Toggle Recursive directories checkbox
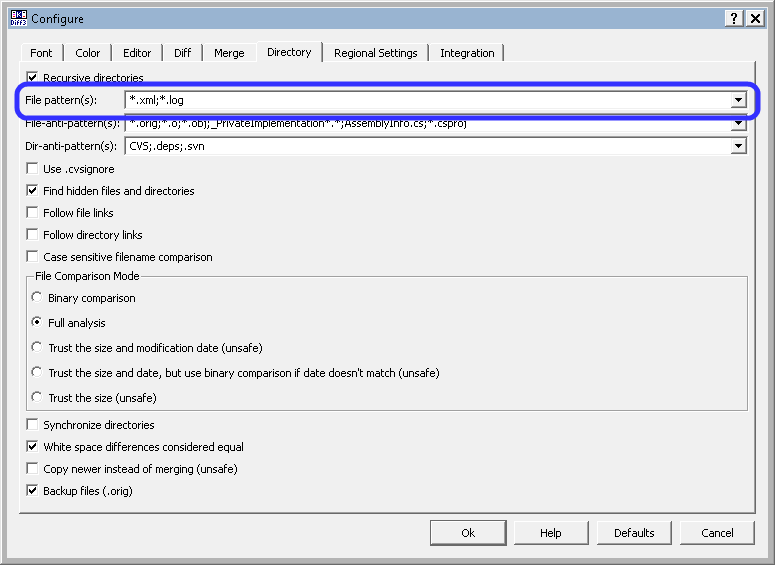The height and width of the screenshot is (565, 775). [33, 77]
